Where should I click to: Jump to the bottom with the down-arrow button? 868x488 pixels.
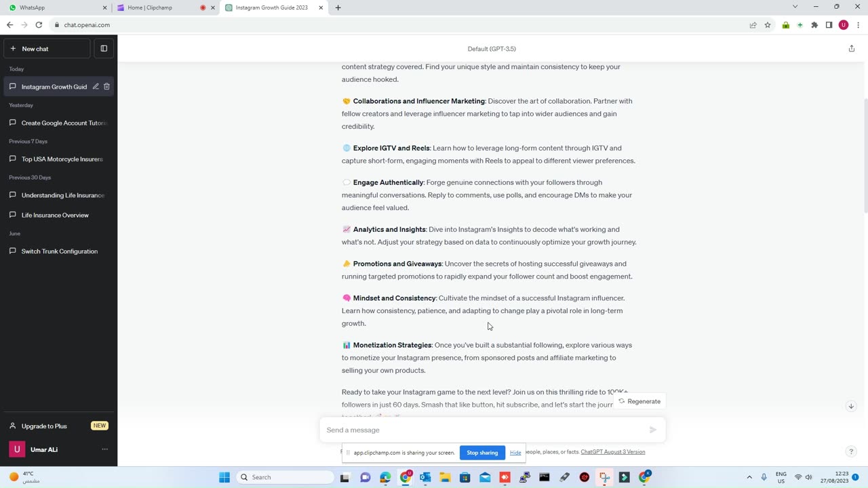[x=851, y=406]
